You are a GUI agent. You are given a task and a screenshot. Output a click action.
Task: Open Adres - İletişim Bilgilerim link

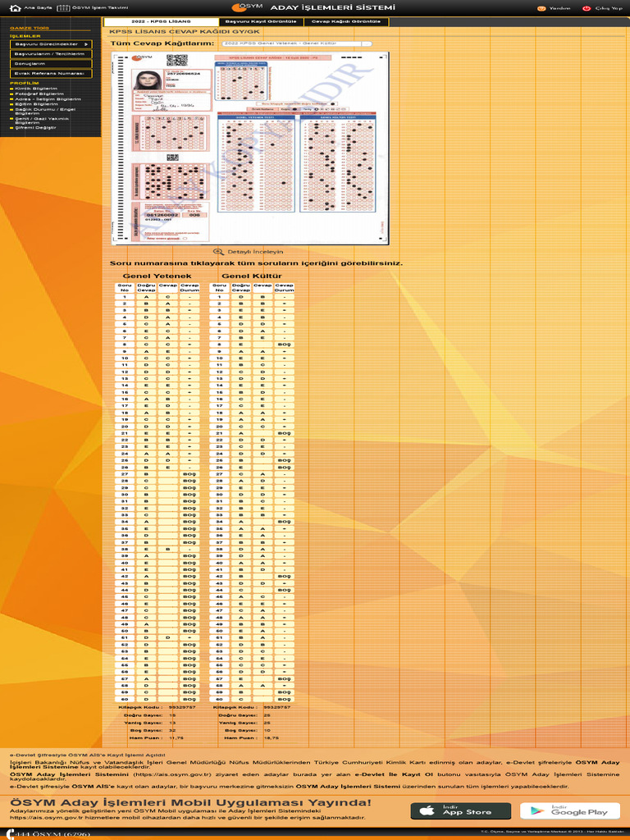48,99
